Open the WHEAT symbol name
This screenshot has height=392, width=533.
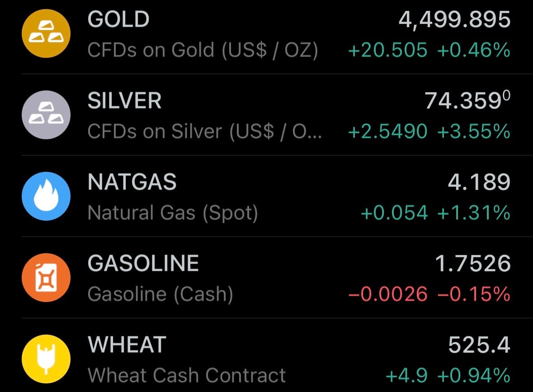click(x=127, y=345)
